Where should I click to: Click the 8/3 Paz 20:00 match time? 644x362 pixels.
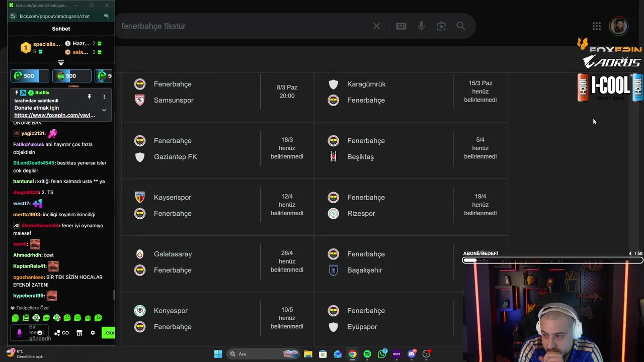click(287, 92)
